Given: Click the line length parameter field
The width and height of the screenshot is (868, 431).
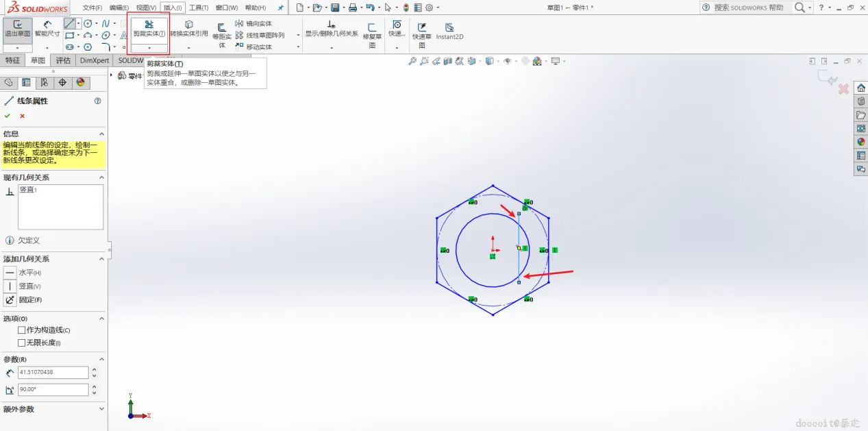Looking at the screenshot, I should tap(53, 373).
